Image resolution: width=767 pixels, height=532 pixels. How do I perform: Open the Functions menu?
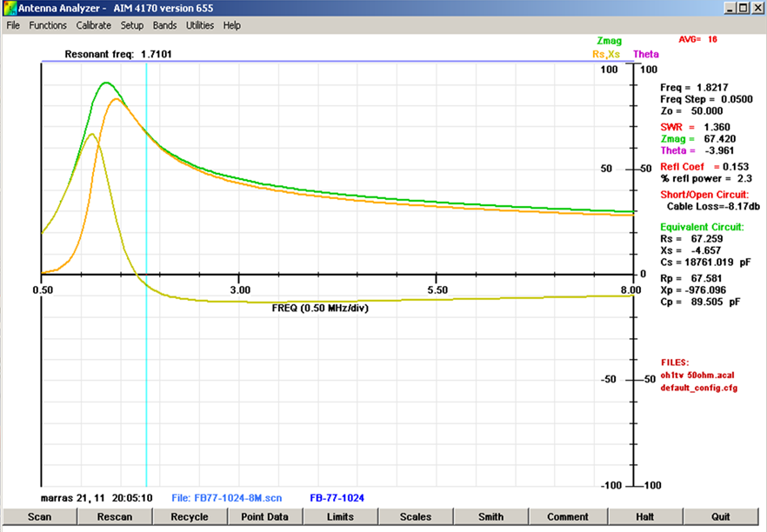click(x=48, y=25)
